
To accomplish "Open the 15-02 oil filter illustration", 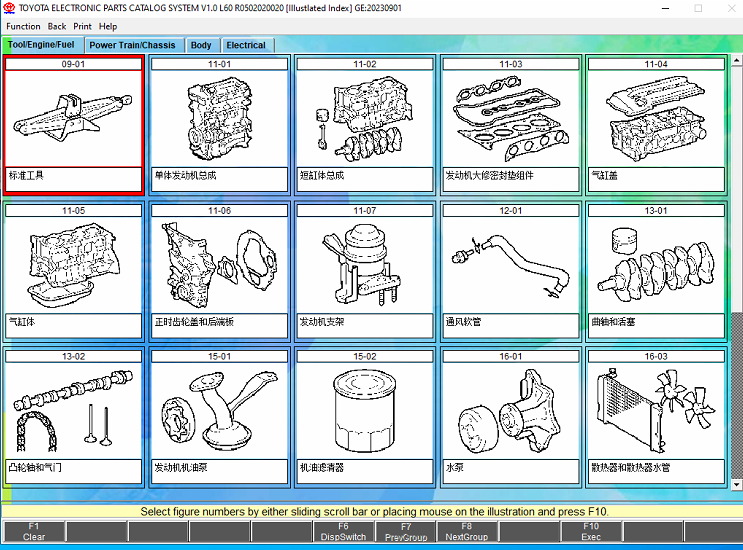I will (365, 410).
